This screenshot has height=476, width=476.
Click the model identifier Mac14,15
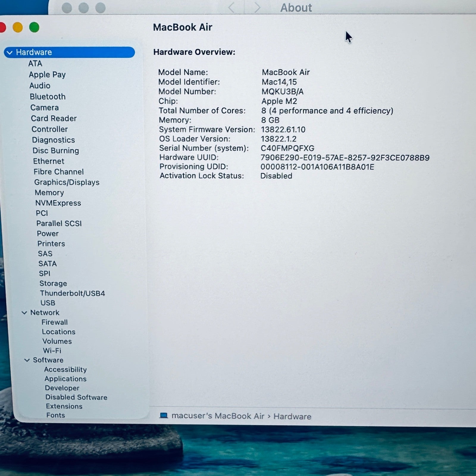[x=279, y=82]
